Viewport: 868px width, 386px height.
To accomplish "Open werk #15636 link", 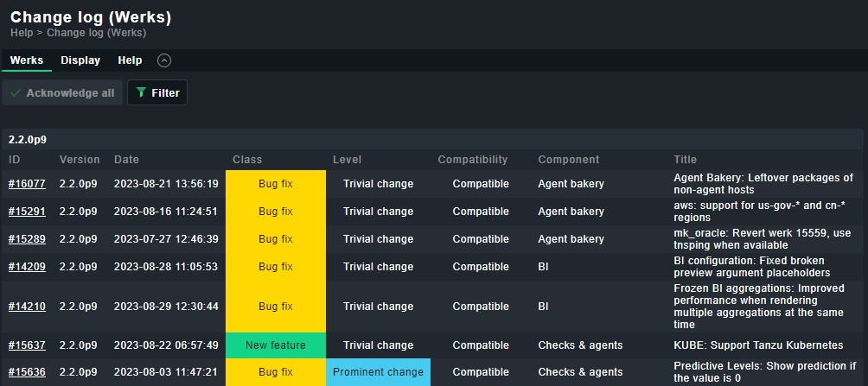I will [27, 372].
